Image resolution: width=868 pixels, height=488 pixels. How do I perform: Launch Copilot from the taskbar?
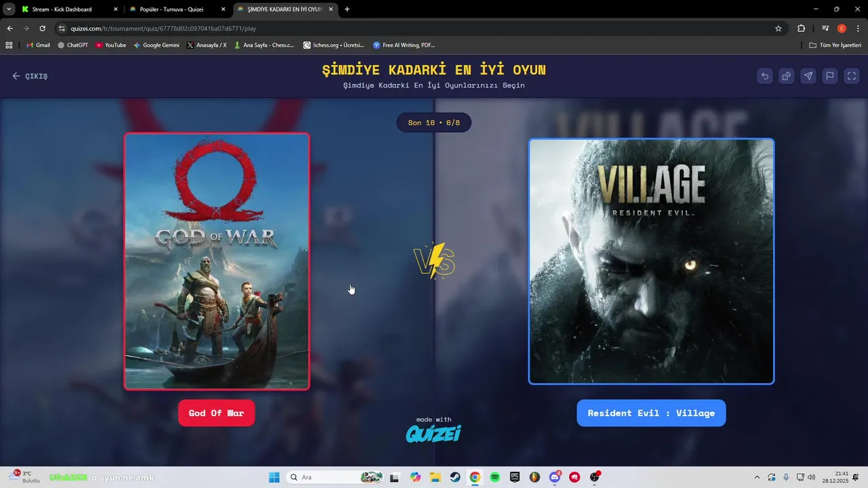(414, 477)
